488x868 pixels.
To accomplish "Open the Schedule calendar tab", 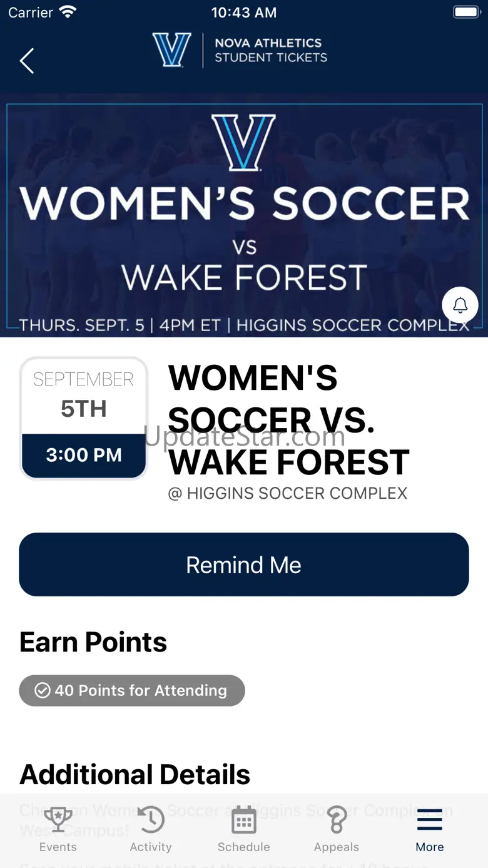I will coord(243,829).
